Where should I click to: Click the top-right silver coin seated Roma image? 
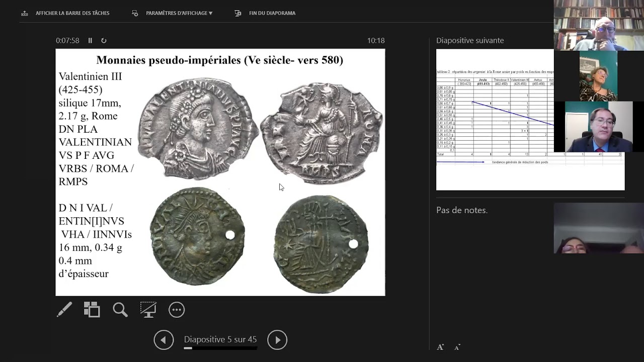(x=321, y=133)
